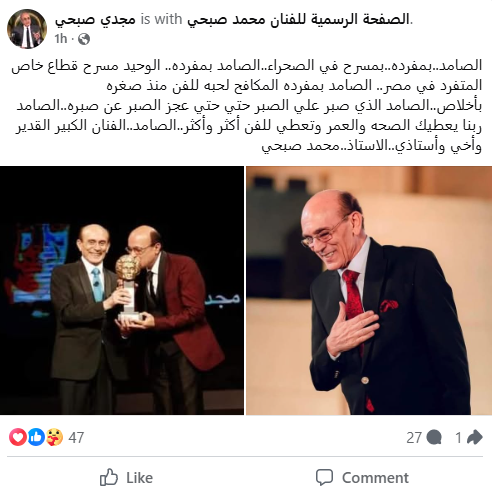Click the Like button label
Viewport: 492px width, 497px height.
tap(139, 478)
